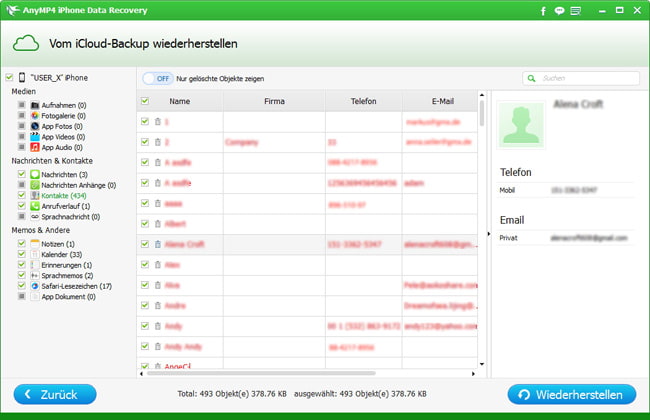The height and width of the screenshot is (420, 650).
Task: Toggle 'Nur gelöschte Objekte zeigen' switch
Action: tap(158, 78)
